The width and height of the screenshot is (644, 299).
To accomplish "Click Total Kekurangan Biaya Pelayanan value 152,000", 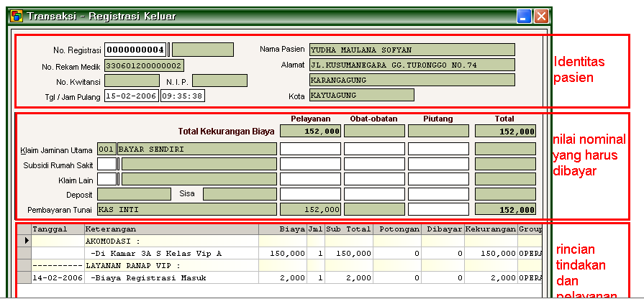I will click(311, 132).
